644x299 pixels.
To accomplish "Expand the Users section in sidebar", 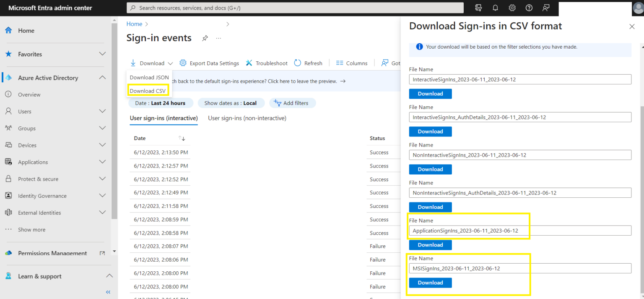I will (102, 111).
